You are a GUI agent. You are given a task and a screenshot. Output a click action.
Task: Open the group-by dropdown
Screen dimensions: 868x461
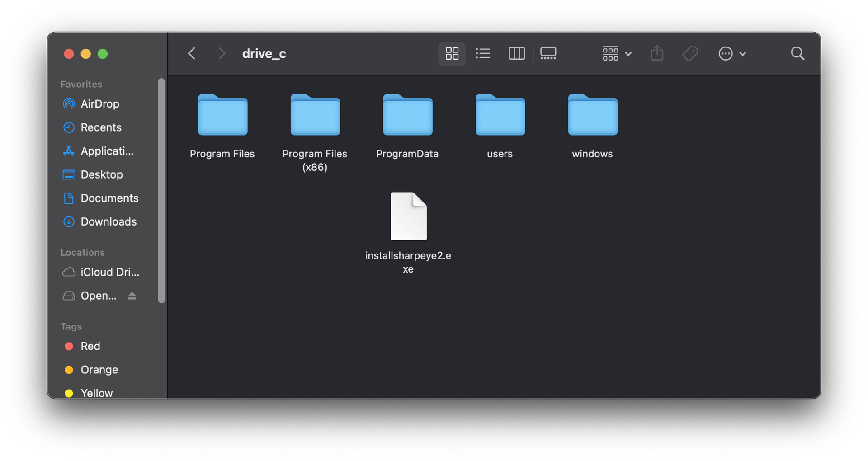click(x=617, y=54)
